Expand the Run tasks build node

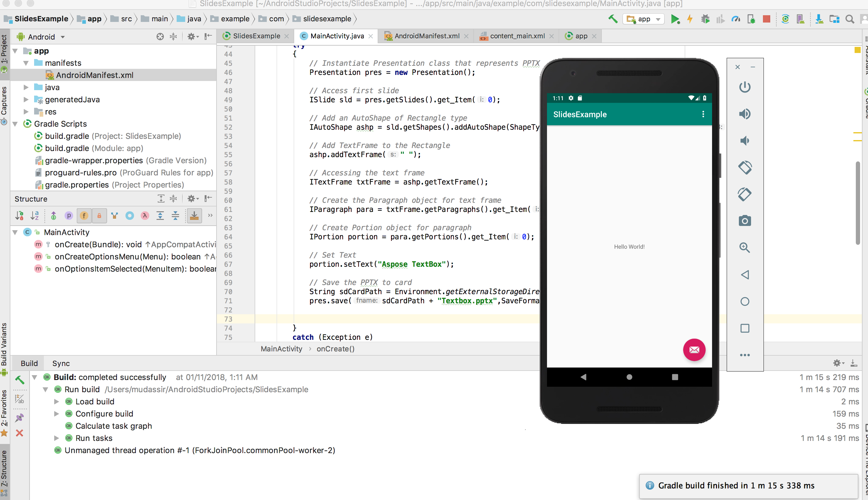[57, 438]
